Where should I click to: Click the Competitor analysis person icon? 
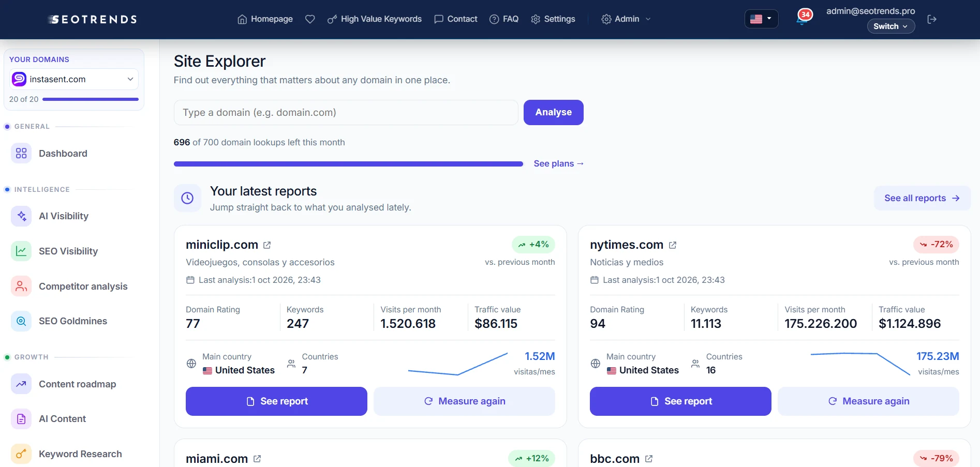point(21,286)
